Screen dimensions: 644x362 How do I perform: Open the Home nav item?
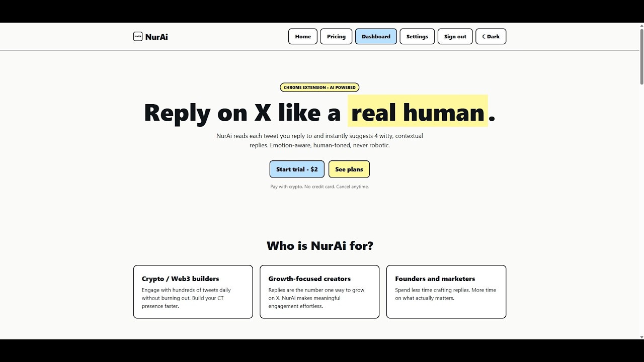tap(303, 36)
